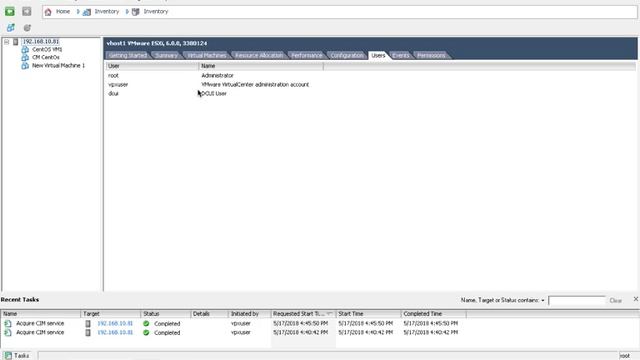Open the Permissions tab
This screenshot has width=640, height=360.
431,56
